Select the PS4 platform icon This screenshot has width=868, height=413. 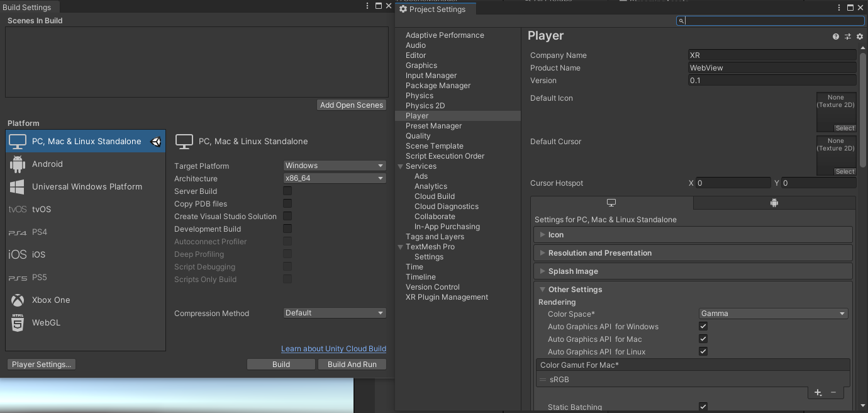pos(18,232)
